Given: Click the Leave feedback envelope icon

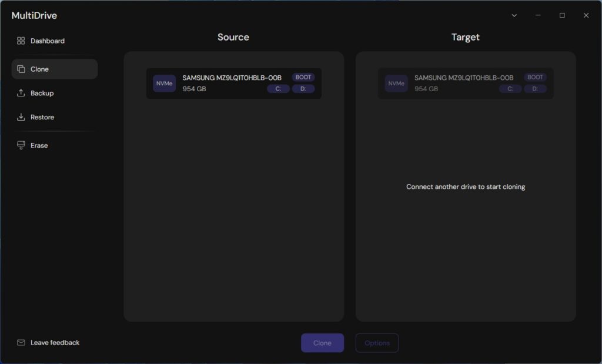Looking at the screenshot, I should click(x=21, y=343).
